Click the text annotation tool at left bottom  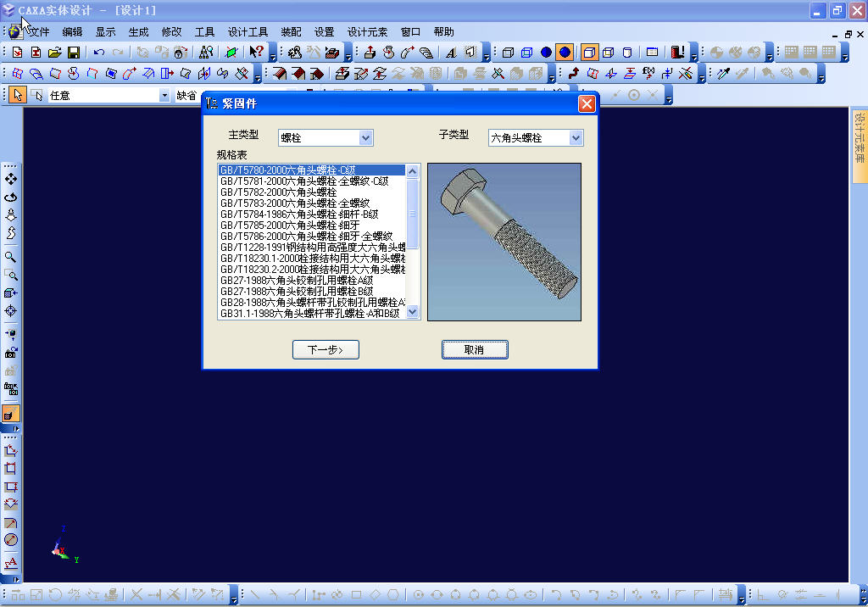click(10, 563)
